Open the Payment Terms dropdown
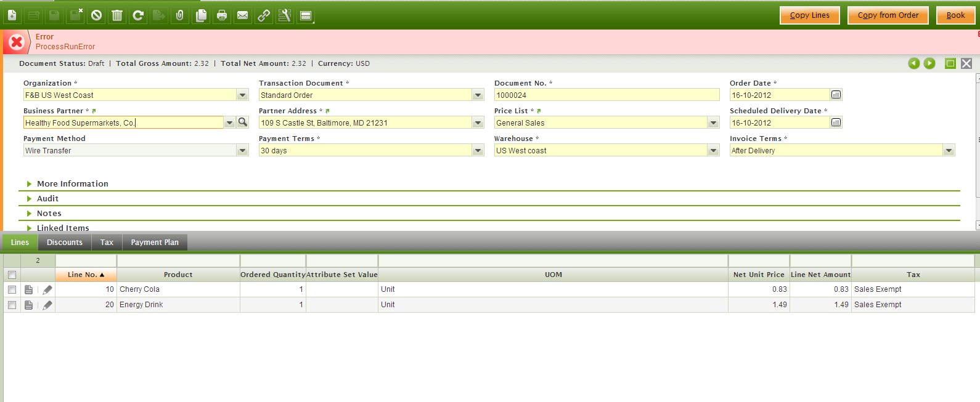This screenshot has height=402, width=980. (478, 150)
